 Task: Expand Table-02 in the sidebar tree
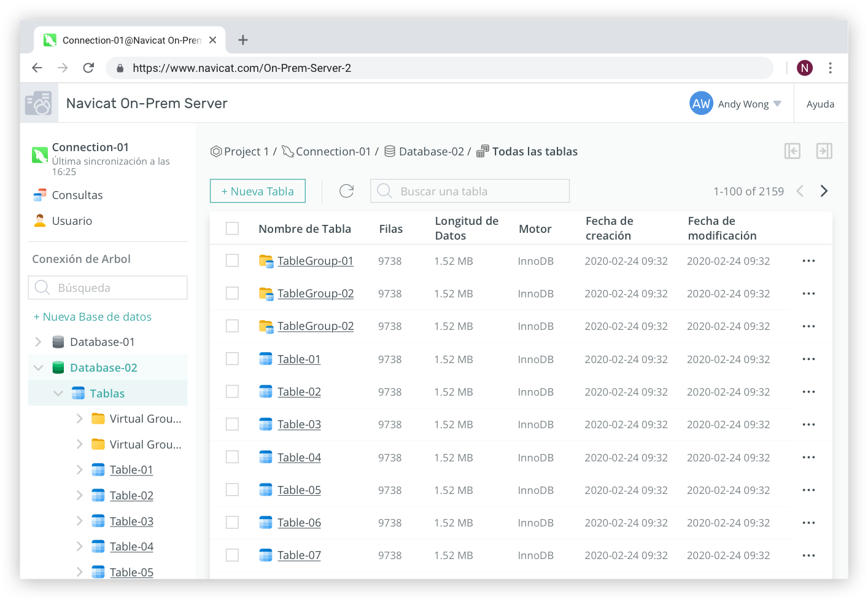[79, 495]
